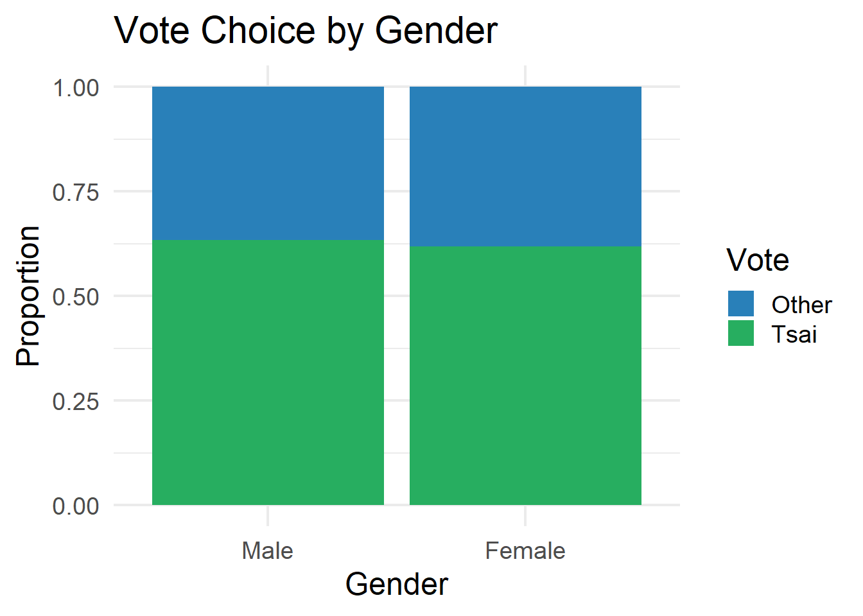Click the blue Other legend swatch
Image resolution: width=863 pixels, height=616 pixels.
740,304
